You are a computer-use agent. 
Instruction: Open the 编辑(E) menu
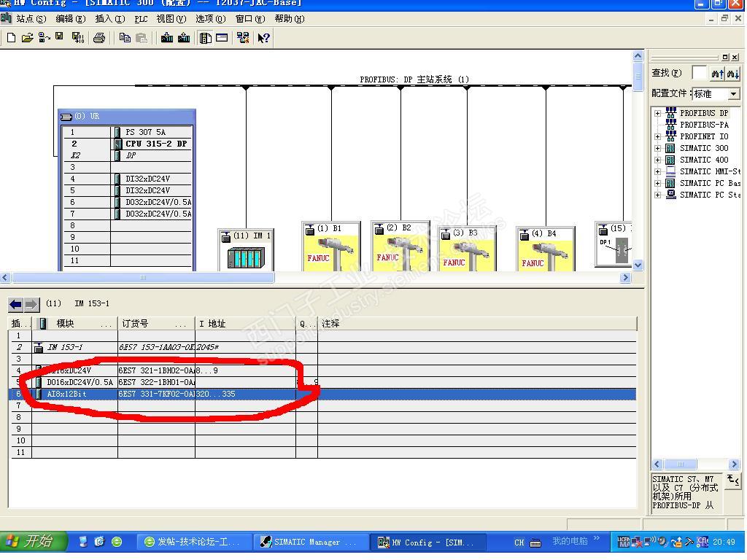pyautogui.click(x=71, y=19)
